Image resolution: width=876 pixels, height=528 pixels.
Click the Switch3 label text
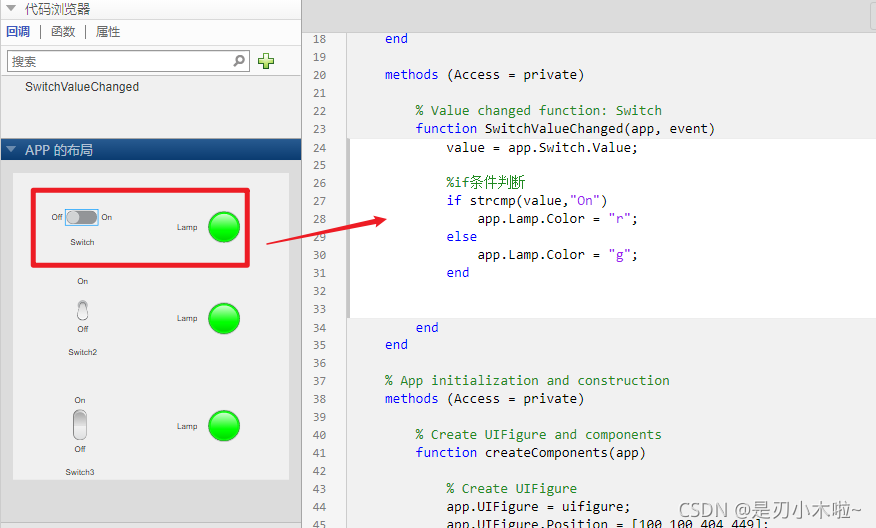(x=80, y=472)
